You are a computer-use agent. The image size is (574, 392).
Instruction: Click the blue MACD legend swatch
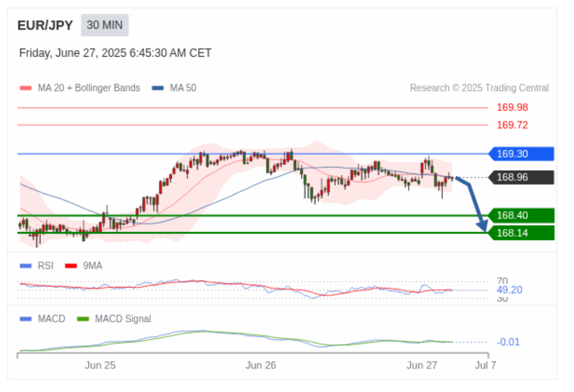point(26,319)
